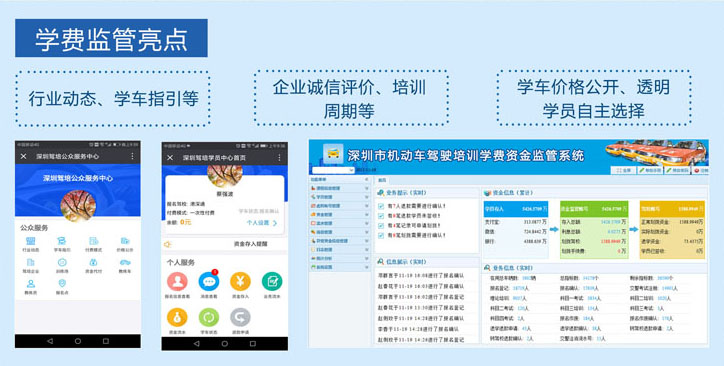Screen dimensions: 724x366
Task: Open the pink 报名信息查看 person icon
Action: (177, 281)
